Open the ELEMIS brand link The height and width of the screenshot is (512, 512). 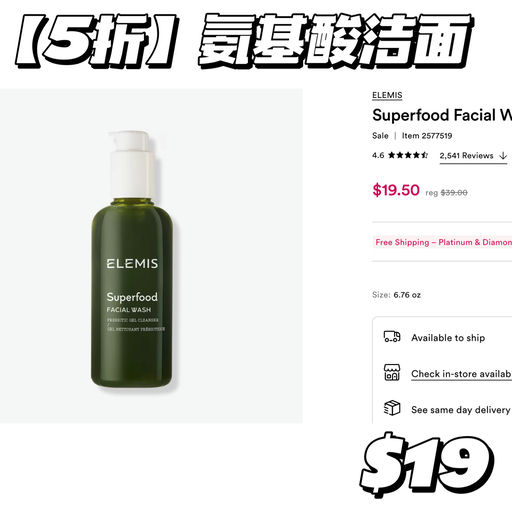(387, 95)
